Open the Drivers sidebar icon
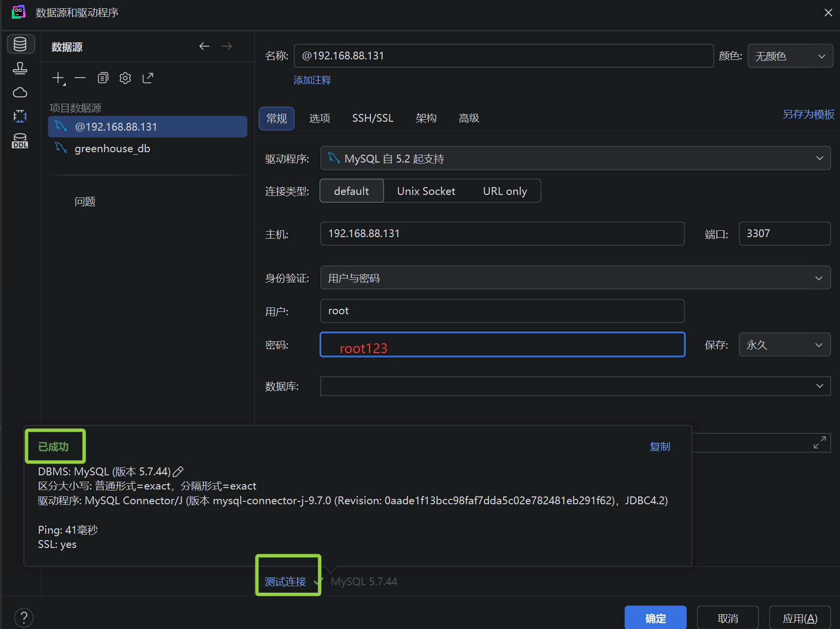Screen dimensions: 840x629 [x=20, y=68]
